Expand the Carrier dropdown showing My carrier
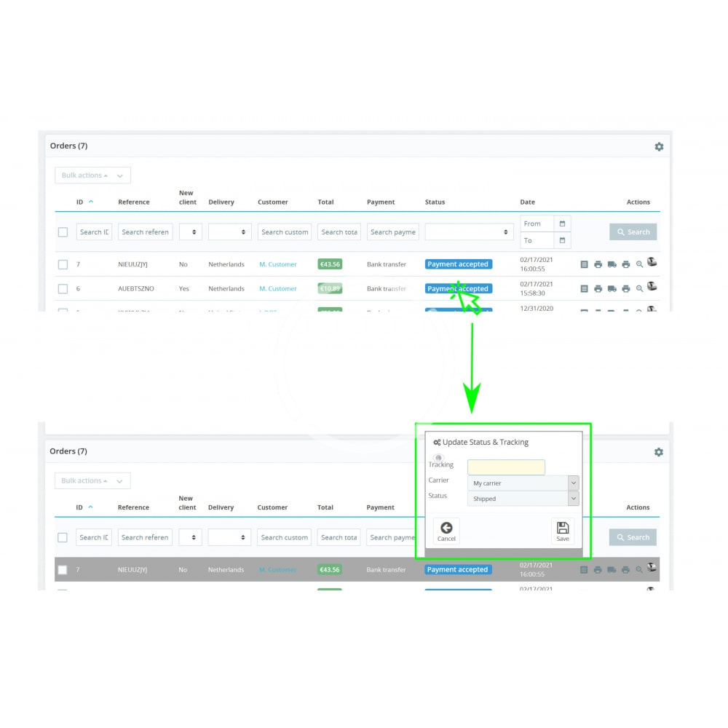Screen dimensions: 728x728 point(573,483)
